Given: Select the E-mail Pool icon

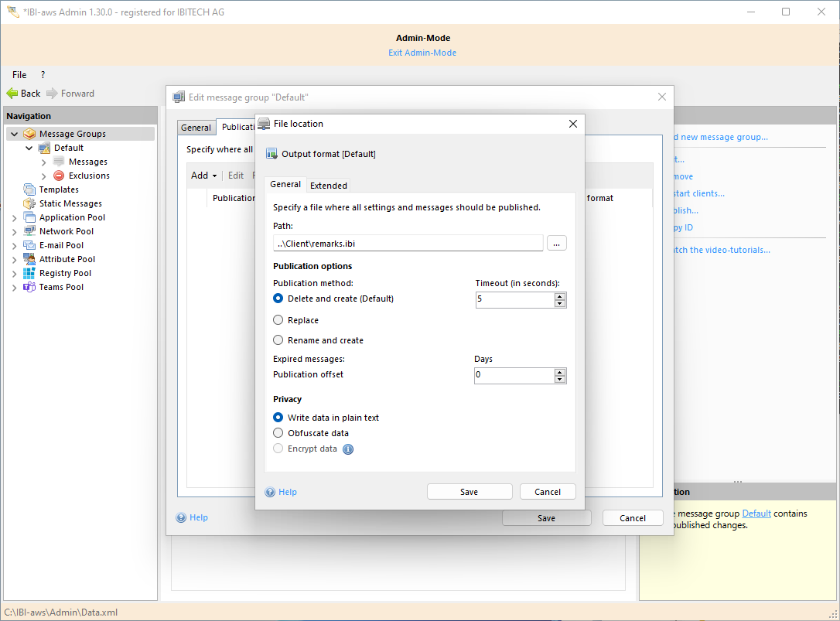Looking at the screenshot, I should (x=29, y=245).
